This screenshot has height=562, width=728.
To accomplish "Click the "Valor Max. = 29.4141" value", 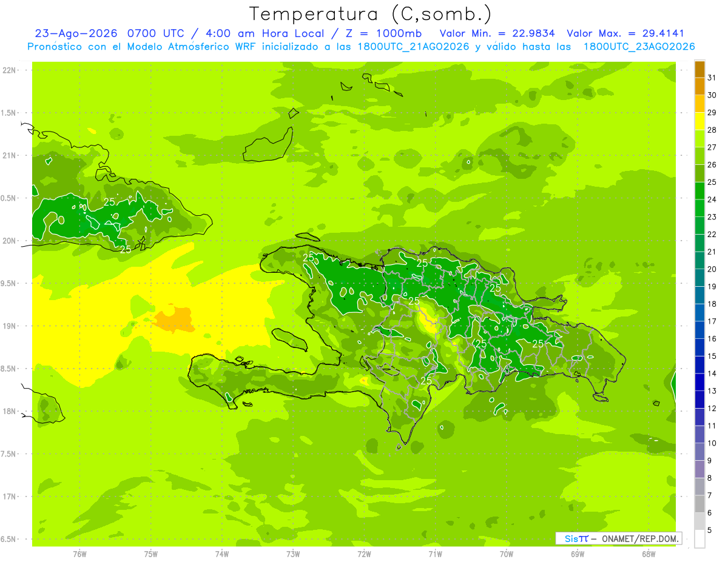I will click(625, 33).
